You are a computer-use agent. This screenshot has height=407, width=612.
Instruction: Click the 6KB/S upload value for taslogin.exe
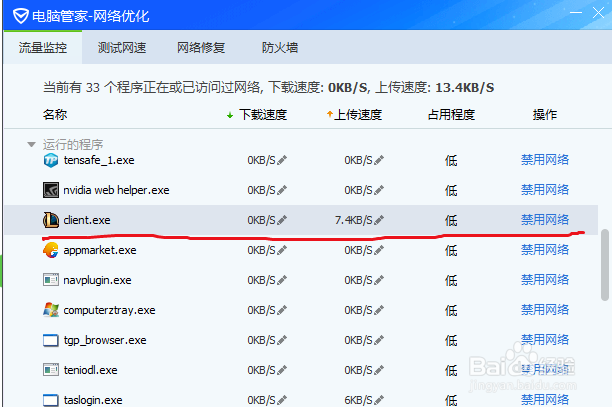pos(358,400)
